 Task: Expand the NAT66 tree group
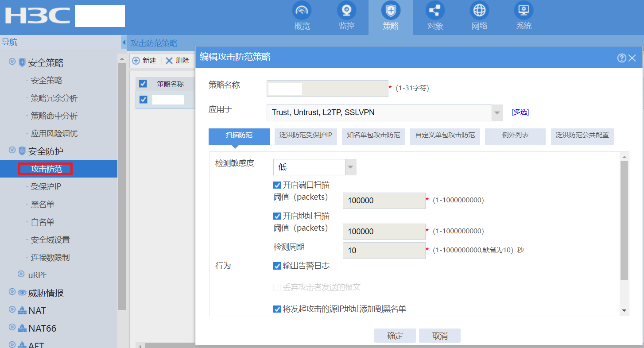(12, 327)
